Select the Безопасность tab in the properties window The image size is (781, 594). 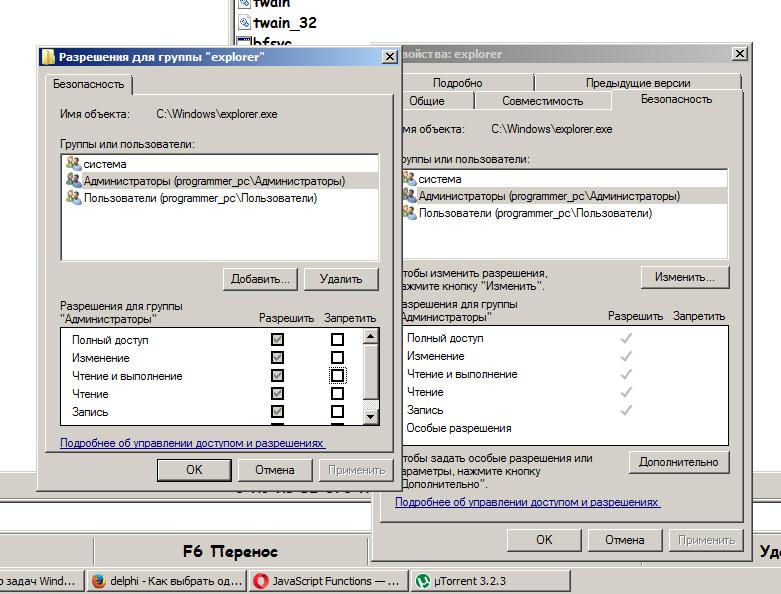(676, 99)
